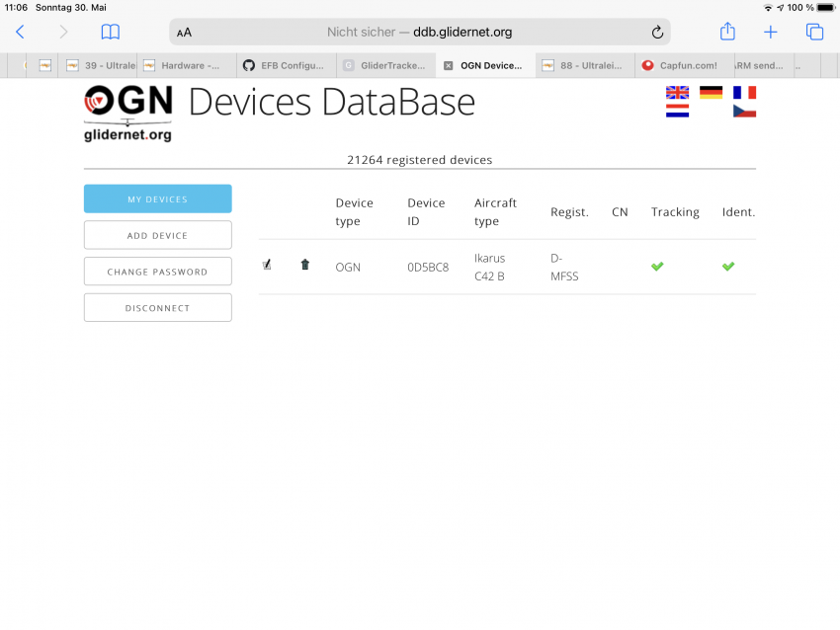Viewport: 840px width, 630px height.
Task: Click the DISCONNECT button
Action: [x=157, y=308]
